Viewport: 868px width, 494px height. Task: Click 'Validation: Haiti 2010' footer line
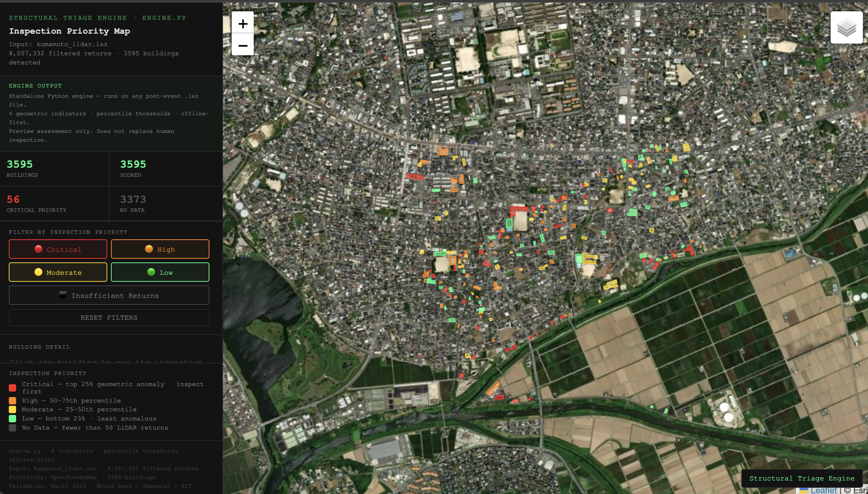pos(100,486)
